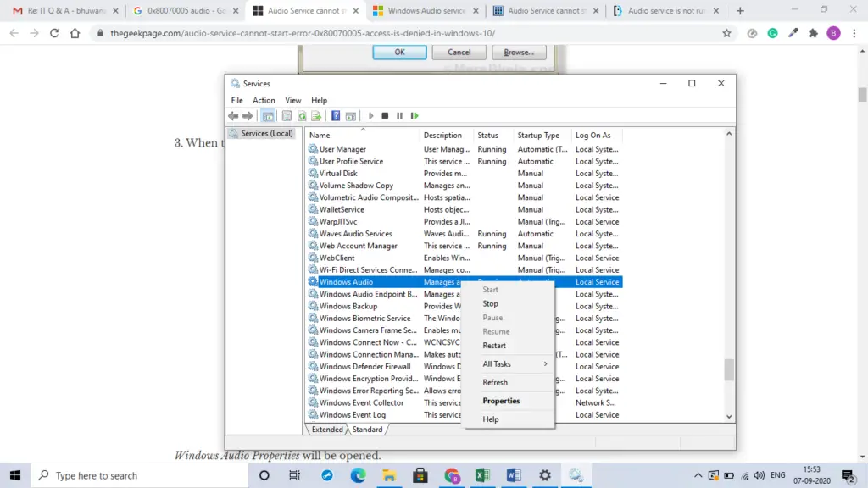Open a new Chrome tab
Viewport: 868px width, 488px height.
[740, 10]
